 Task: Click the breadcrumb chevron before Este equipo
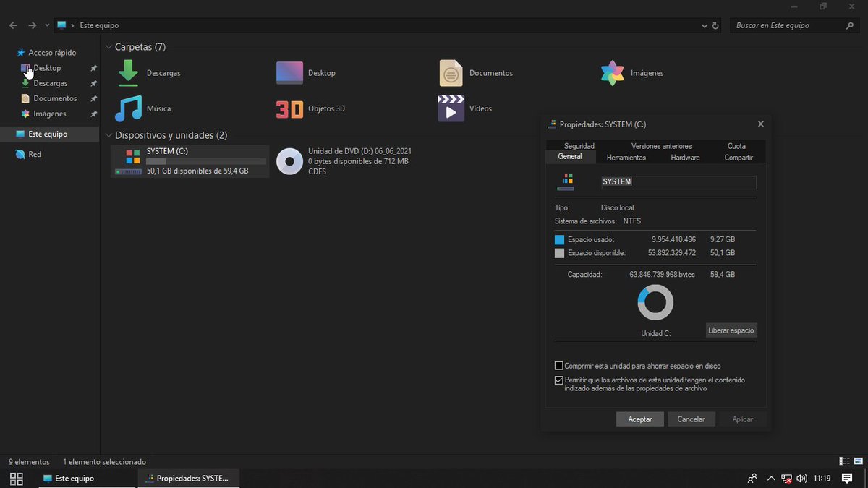click(73, 25)
